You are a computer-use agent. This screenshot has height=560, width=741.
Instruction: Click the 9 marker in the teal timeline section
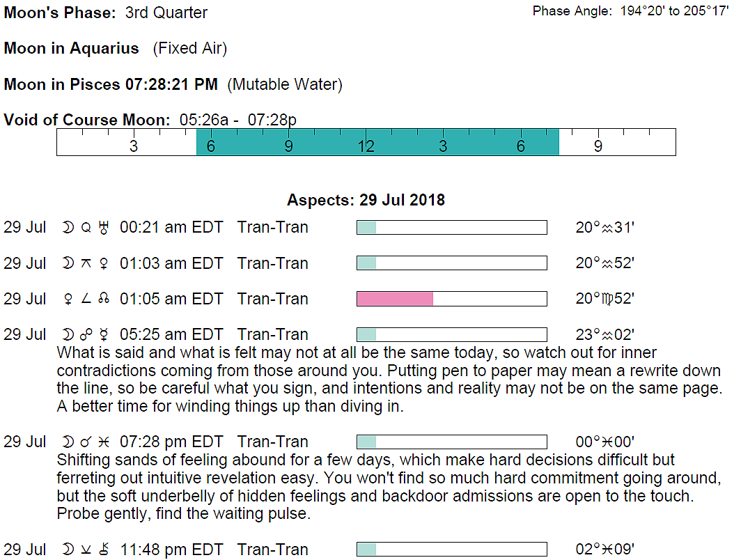(x=288, y=146)
